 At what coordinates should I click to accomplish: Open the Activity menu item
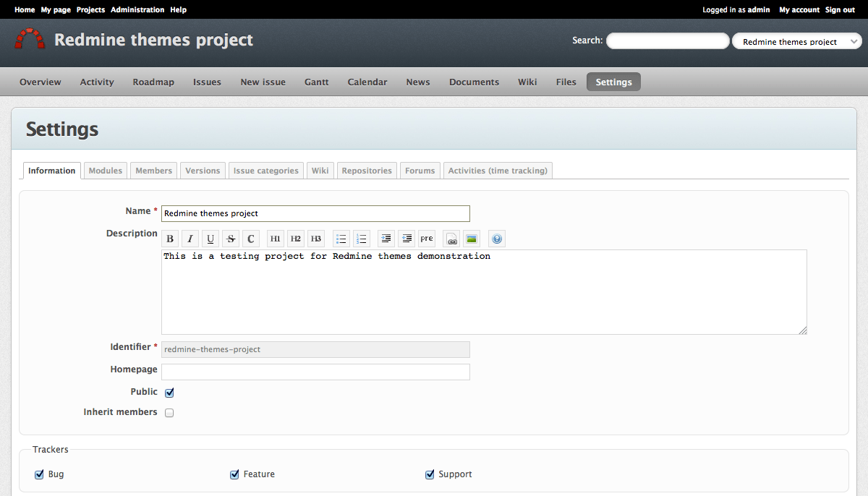[97, 82]
